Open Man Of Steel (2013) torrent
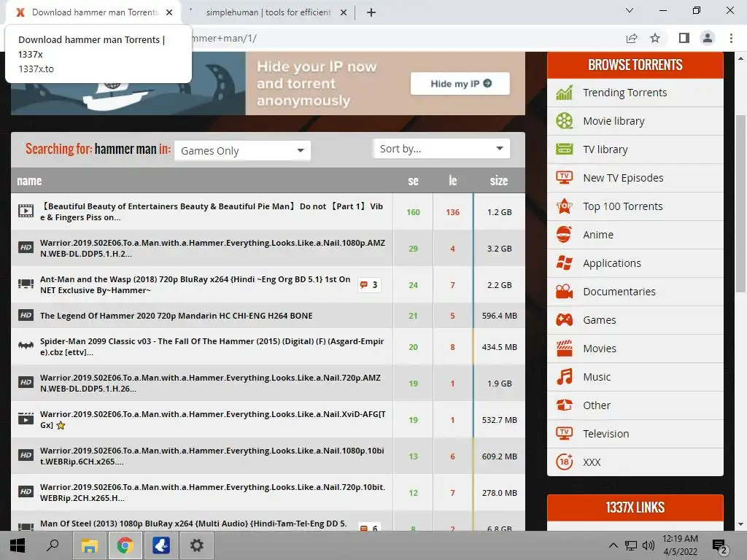The image size is (747, 560). (193, 524)
